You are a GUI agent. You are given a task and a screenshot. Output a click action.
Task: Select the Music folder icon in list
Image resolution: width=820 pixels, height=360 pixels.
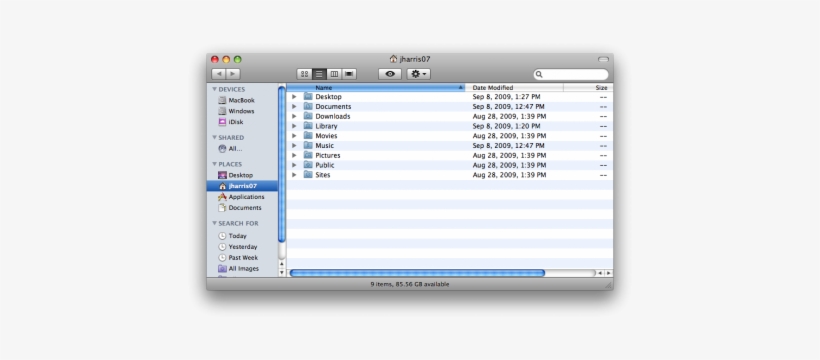pos(308,145)
